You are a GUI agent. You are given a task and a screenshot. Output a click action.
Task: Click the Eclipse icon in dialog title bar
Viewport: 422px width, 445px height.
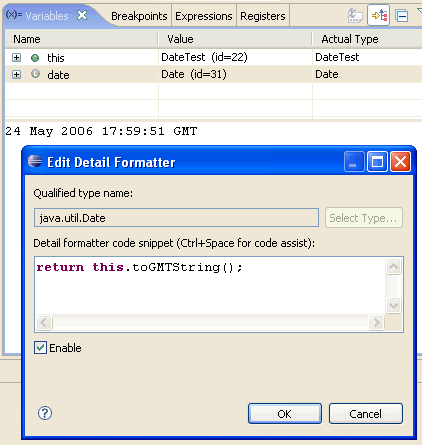click(35, 161)
